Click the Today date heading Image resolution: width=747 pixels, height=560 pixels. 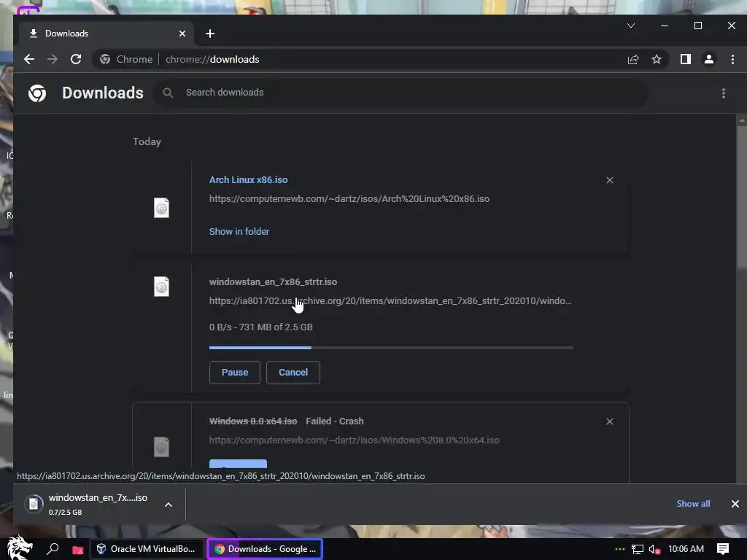point(147,142)
